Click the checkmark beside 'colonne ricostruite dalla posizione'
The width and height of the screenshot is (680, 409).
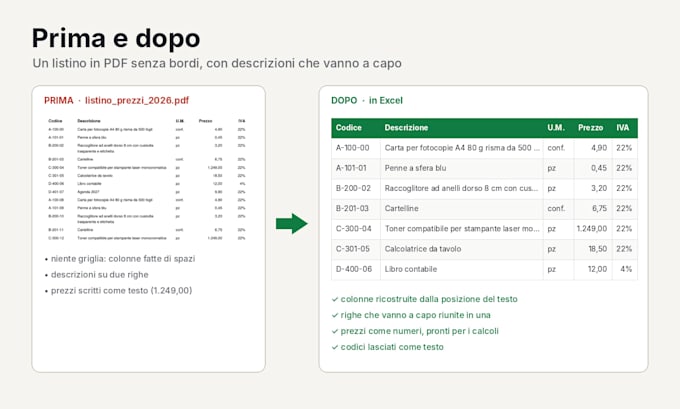(x=334, y=299)
